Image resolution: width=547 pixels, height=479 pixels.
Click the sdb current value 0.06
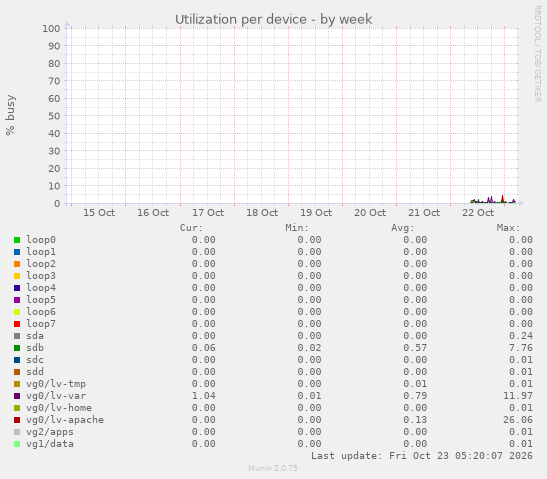(x=204, y=348)
